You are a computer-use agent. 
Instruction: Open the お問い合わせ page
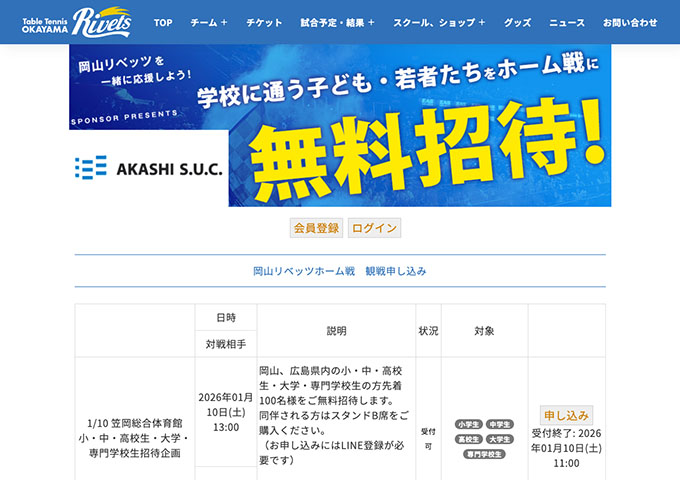630,23
